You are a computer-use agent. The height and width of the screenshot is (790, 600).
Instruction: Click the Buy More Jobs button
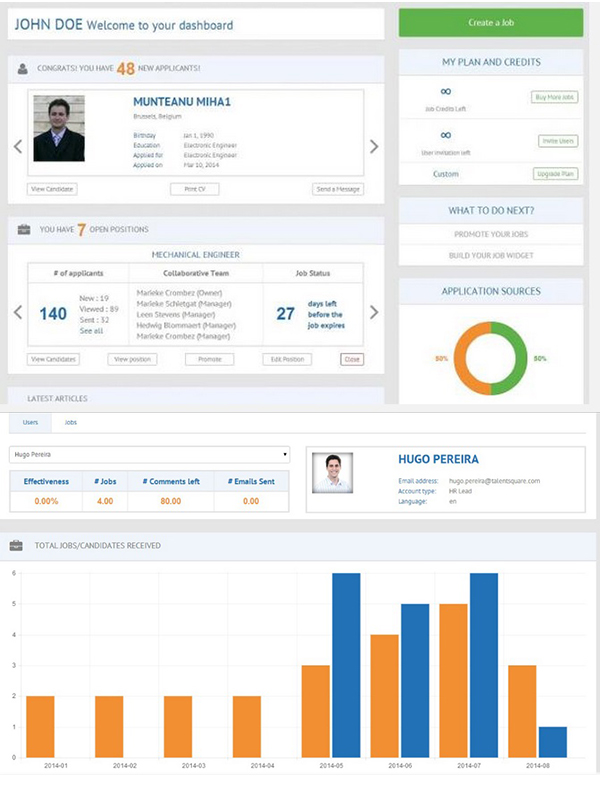554,97
